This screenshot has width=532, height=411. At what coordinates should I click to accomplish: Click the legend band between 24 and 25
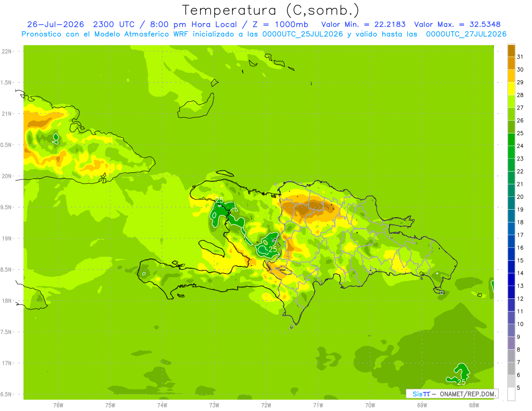click(x=511, y=140)
